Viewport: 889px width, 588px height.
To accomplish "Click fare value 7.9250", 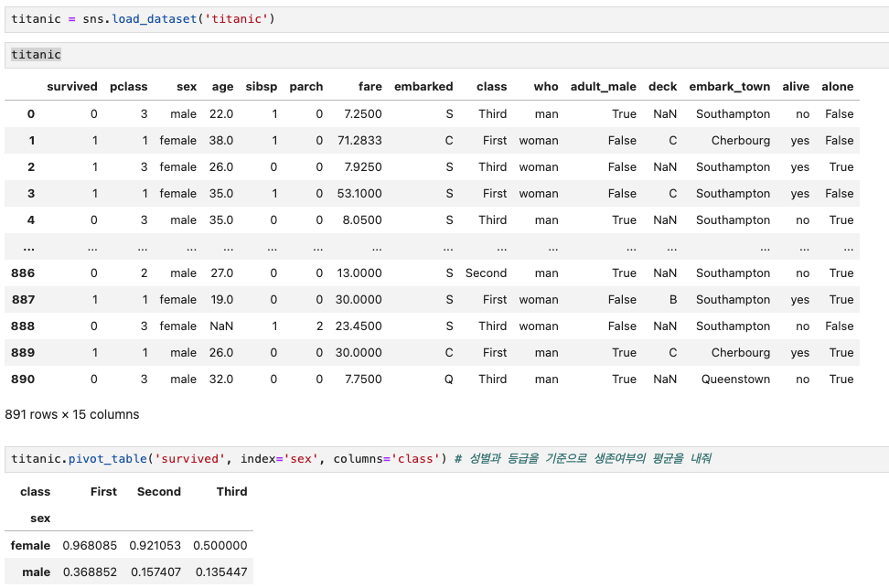I will [x=363, y=167].
